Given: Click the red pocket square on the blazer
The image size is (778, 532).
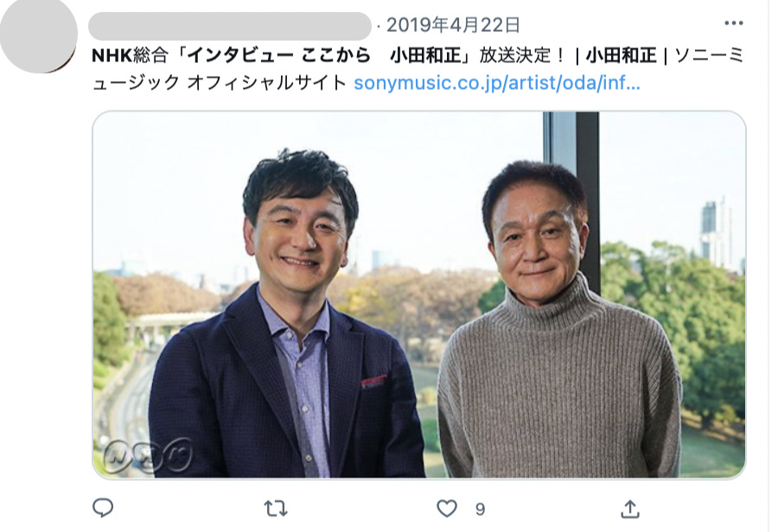Looking at the screenshot, I should [373, 381].
